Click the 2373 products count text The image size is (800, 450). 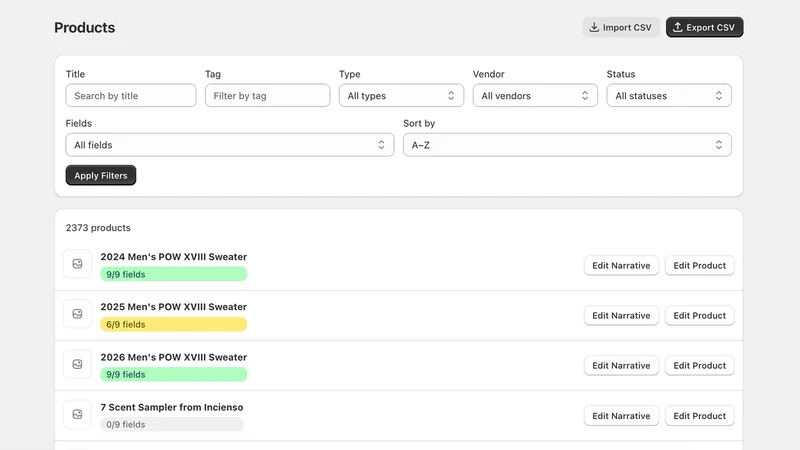point(98,228)
